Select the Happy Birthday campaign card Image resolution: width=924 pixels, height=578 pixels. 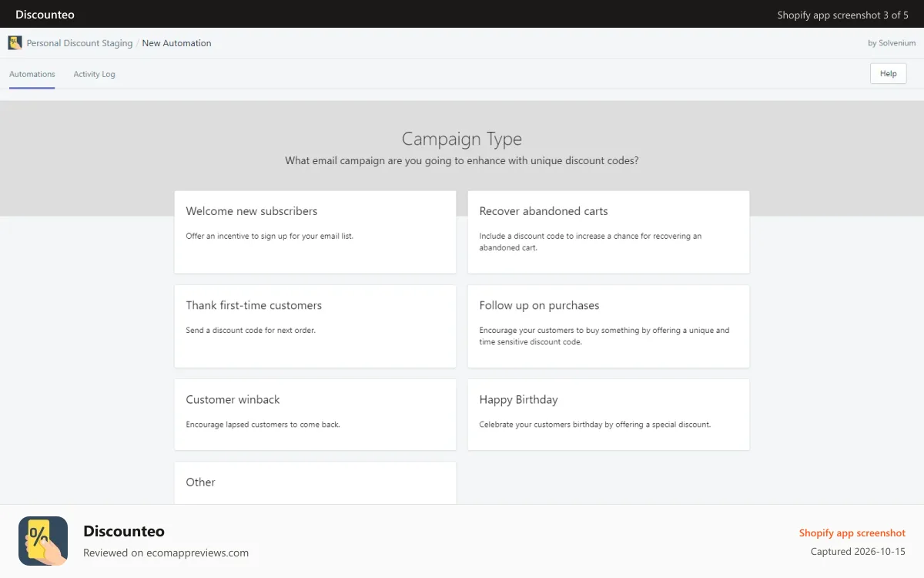point(608,415)
